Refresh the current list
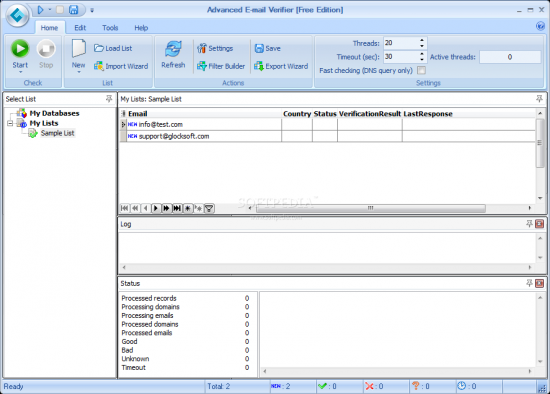 pos(173,54)
